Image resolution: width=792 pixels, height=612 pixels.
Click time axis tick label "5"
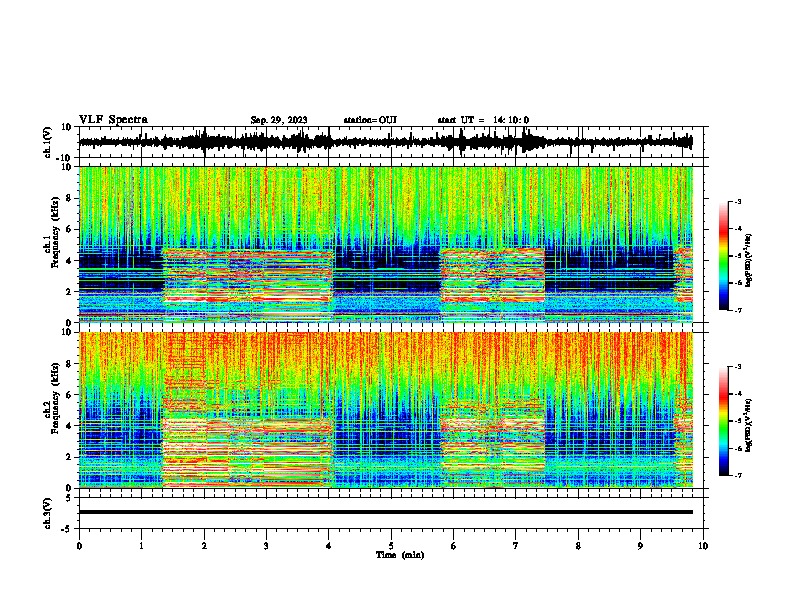pyautogui.click(x=391, y=546)
